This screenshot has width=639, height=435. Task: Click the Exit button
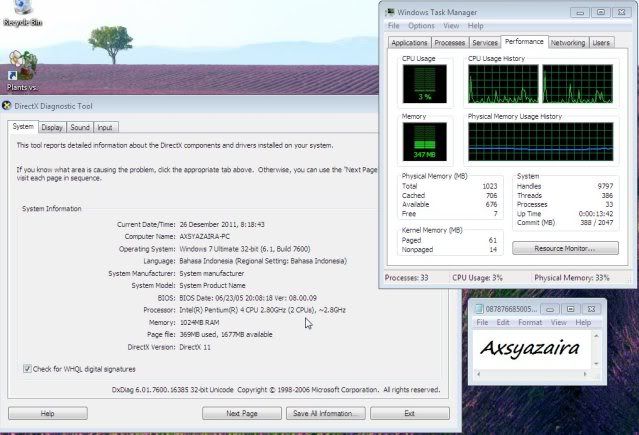pyautogui.click(x=410, y=413)
